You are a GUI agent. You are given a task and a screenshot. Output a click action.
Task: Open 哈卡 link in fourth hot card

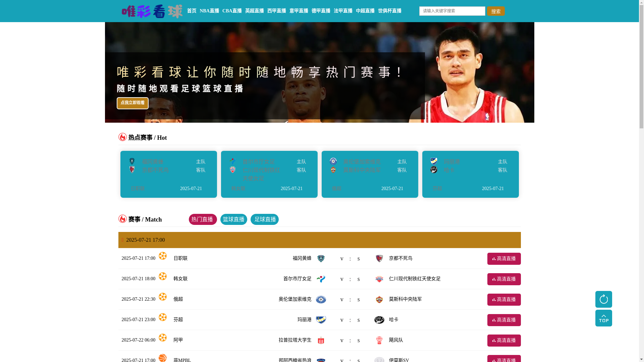coord(449,170)
